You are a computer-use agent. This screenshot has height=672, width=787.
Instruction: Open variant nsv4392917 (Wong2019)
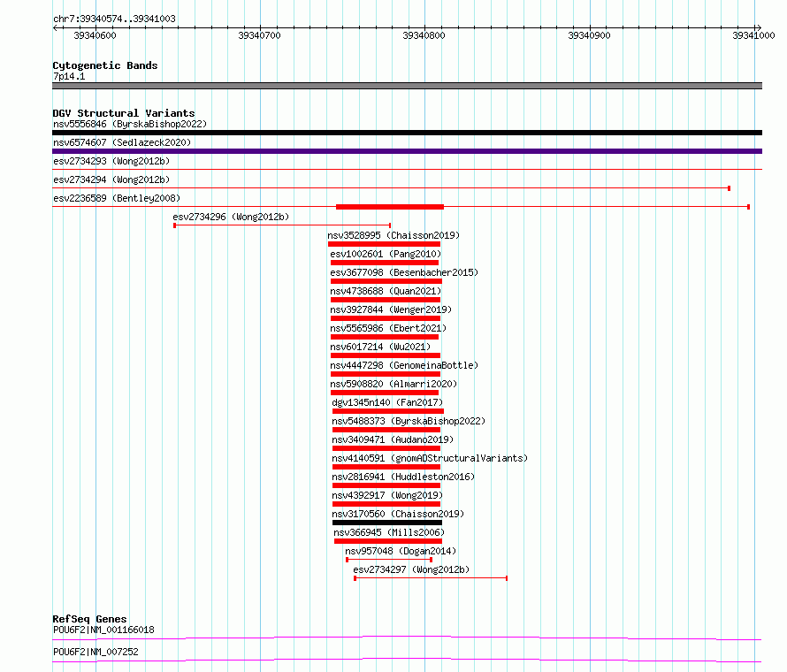[387, 495]
